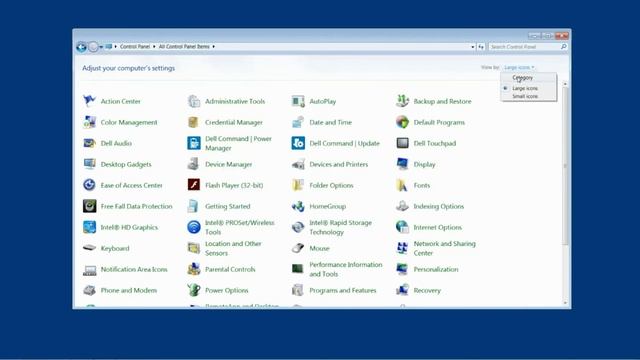Viewport: 640px width, 360px height.
Task: Click the vertical scrollbar down arrow
Action: coord(565,303)
